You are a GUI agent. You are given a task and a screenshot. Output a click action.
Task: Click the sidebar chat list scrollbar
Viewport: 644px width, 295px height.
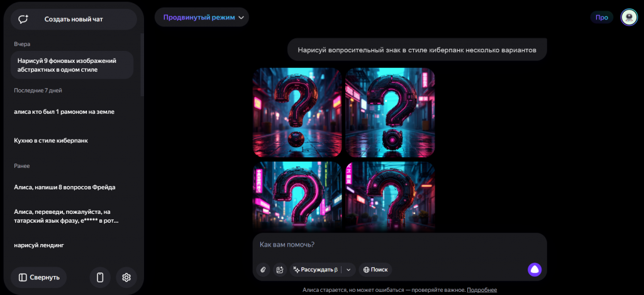pos(142,65)
